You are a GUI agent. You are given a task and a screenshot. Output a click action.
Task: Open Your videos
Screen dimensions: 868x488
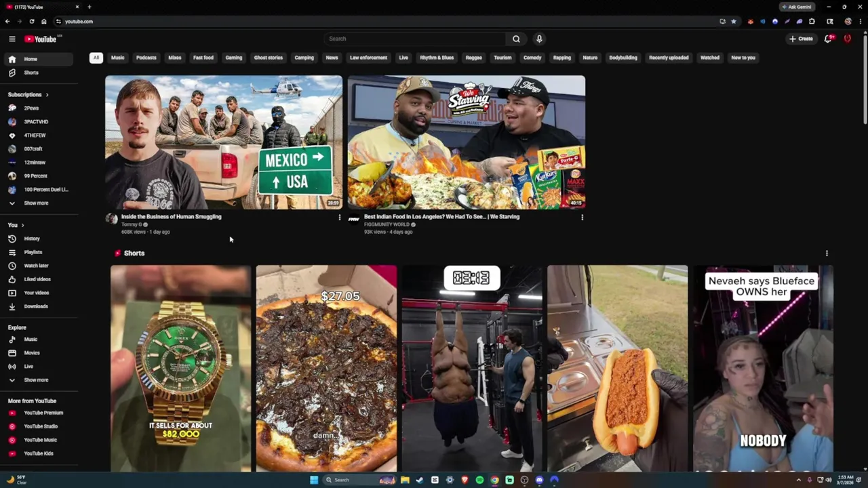39,293
